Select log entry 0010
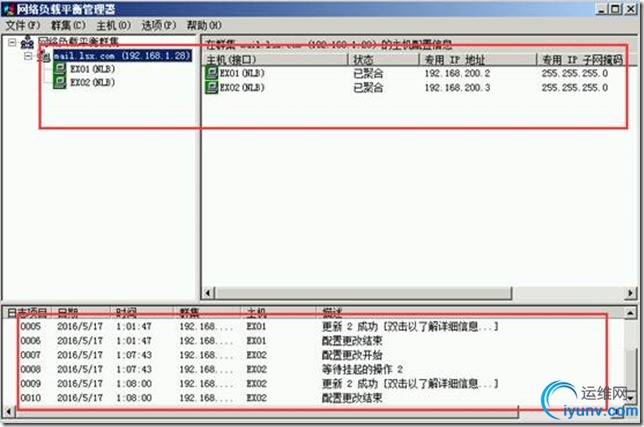644x427 pixels. [x=312, y=397]
